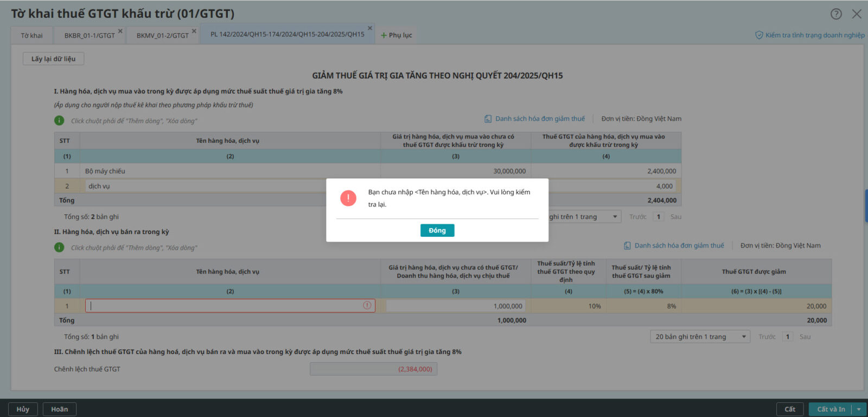Image resolution: width=868 pixels, height=417 pixels.
Task: Click the vertical scrollbar on the right edge
Action: click(866, 206)
